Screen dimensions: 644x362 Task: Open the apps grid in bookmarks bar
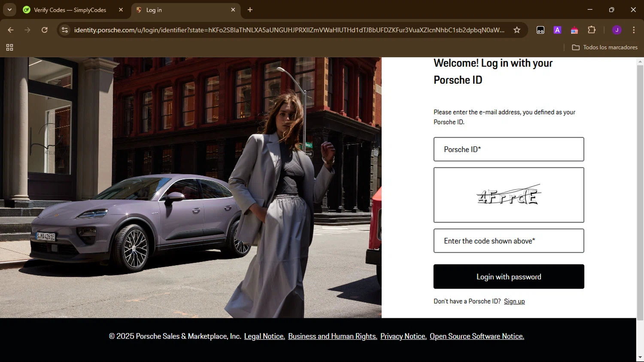(9, 47)
